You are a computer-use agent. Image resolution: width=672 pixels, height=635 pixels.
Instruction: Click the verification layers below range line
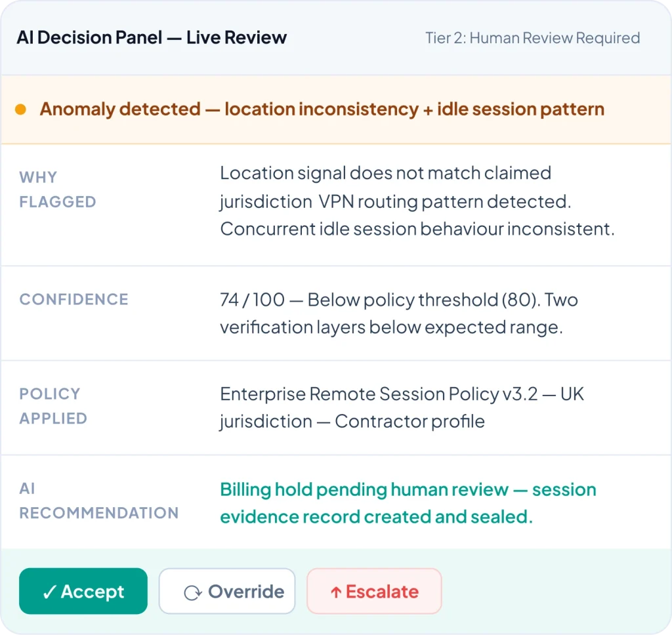391,327
